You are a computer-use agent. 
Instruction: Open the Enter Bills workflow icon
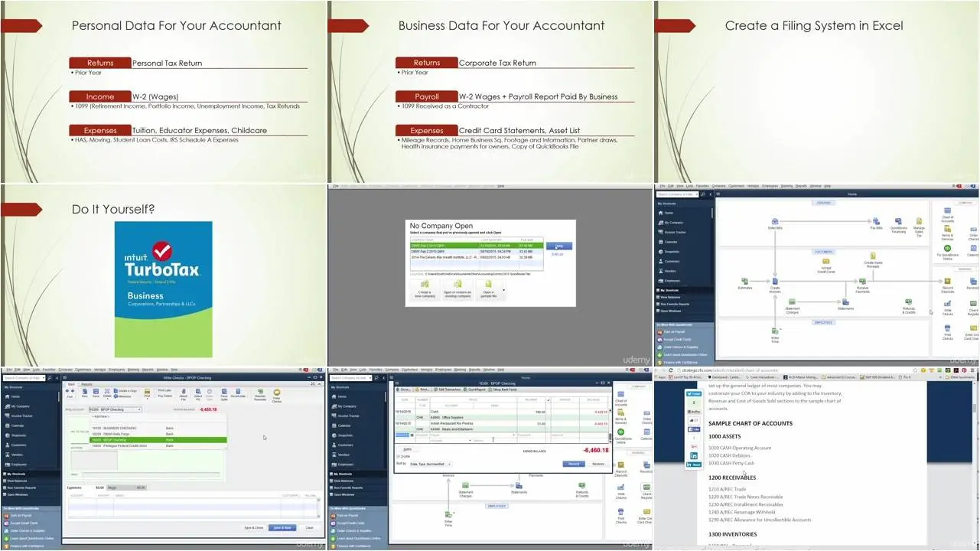pos(774,222)
